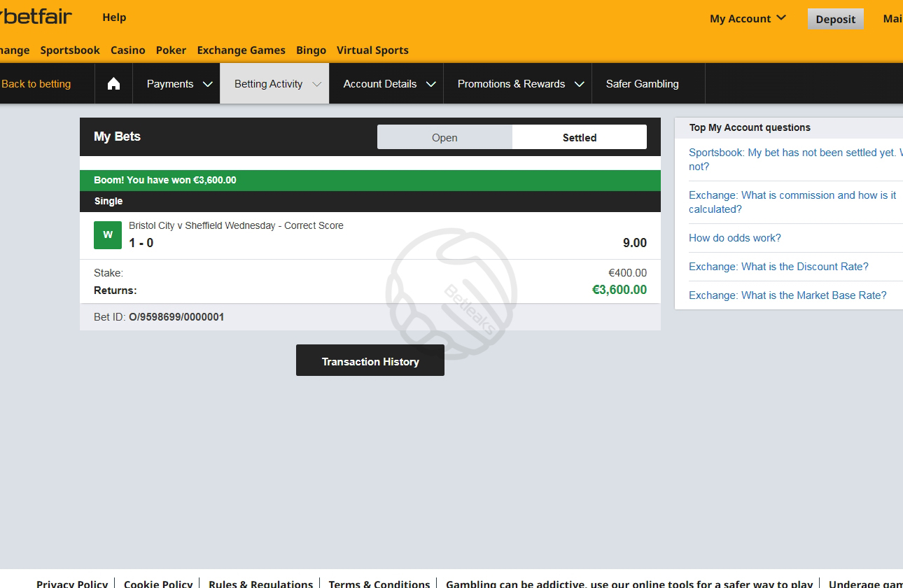Click the green W win badge
Image resolution: width=903 pixels, height=588 pixels.
click(108, 234)
